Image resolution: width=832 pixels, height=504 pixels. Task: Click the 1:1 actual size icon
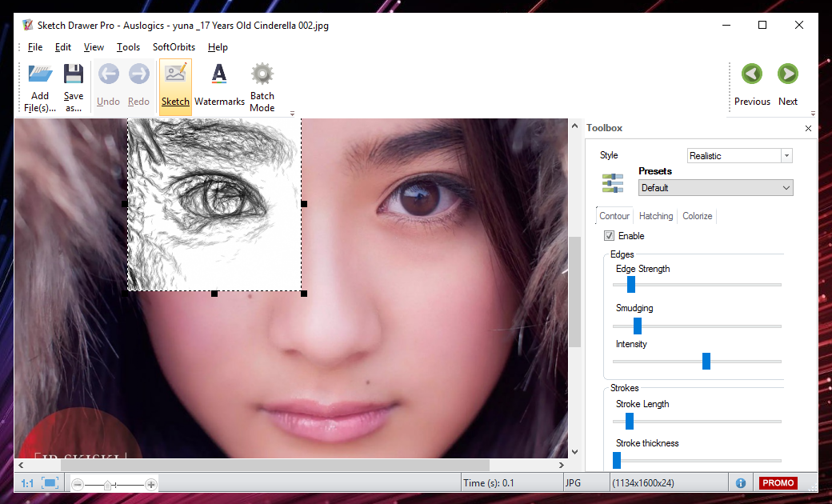[27, 483]
